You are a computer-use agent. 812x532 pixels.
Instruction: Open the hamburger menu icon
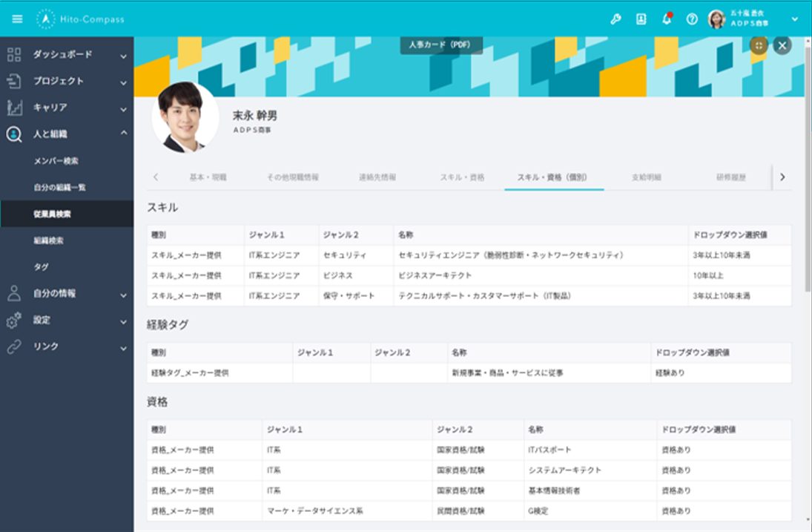pyautogui.click(x=17, y=19)
